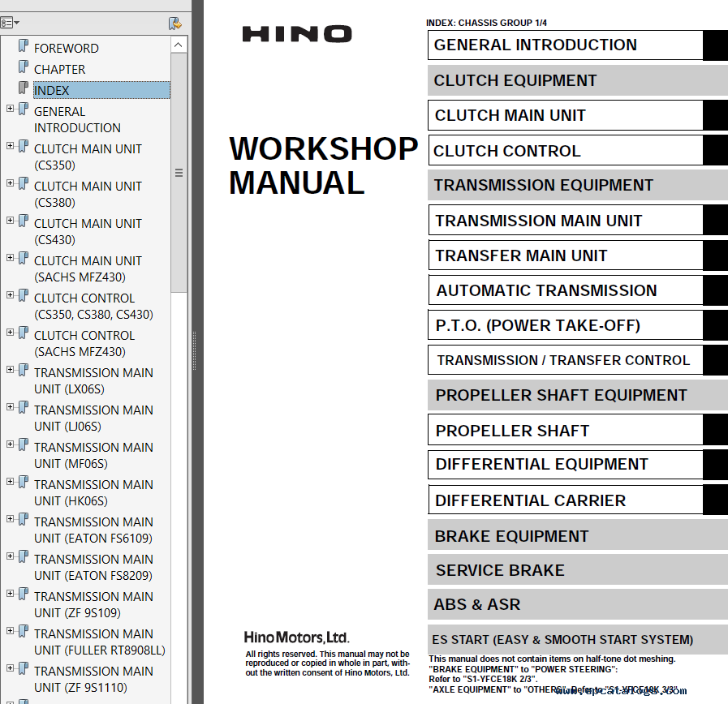Go to TRANSMISSION MAIN UNIT (EATON FS6109) bookmark
Screen dimensions: 728x704
point(93,530)
